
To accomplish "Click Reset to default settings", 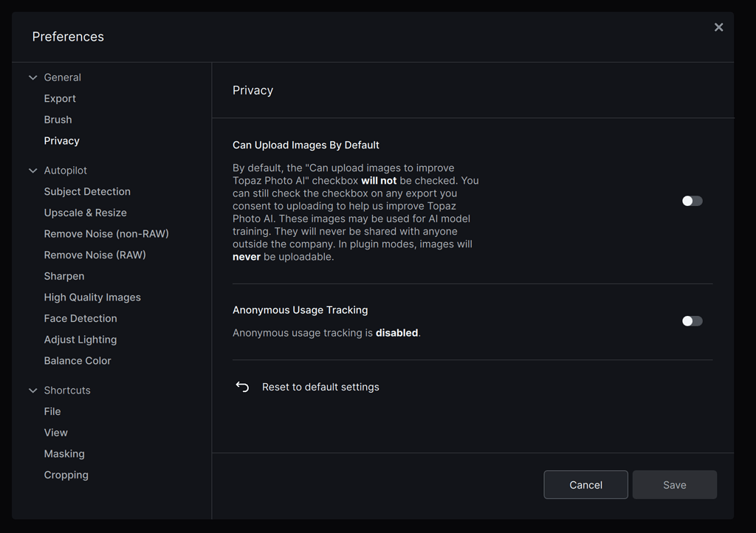I will (x=320, y=386).
